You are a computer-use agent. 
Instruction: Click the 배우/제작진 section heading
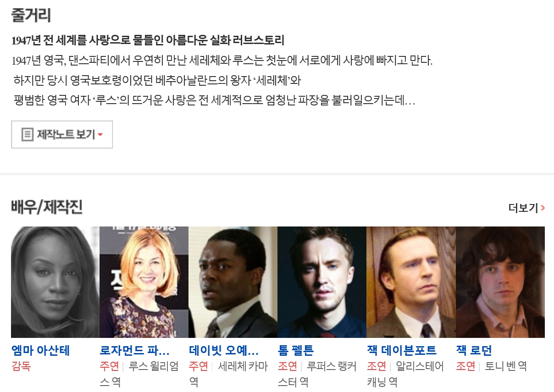pos(47,207)
